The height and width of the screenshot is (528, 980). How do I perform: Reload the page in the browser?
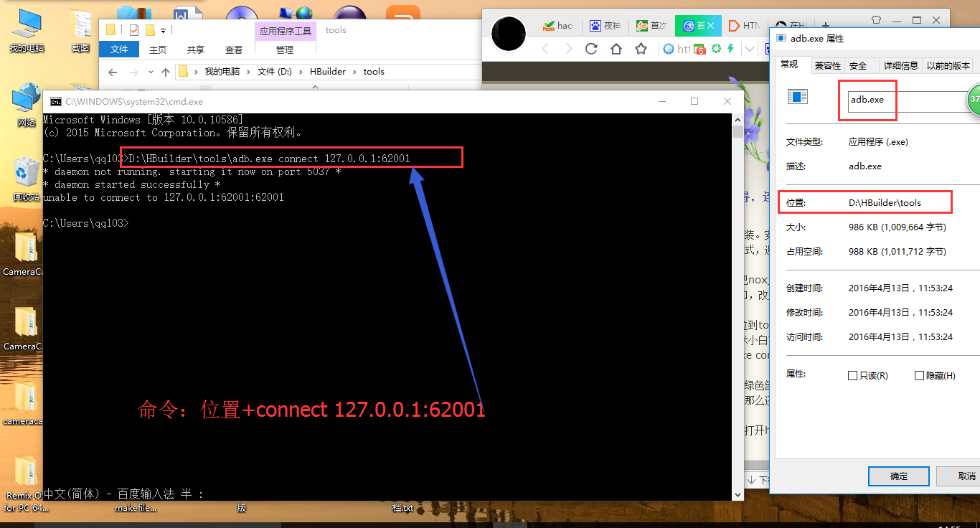[591, 49]
